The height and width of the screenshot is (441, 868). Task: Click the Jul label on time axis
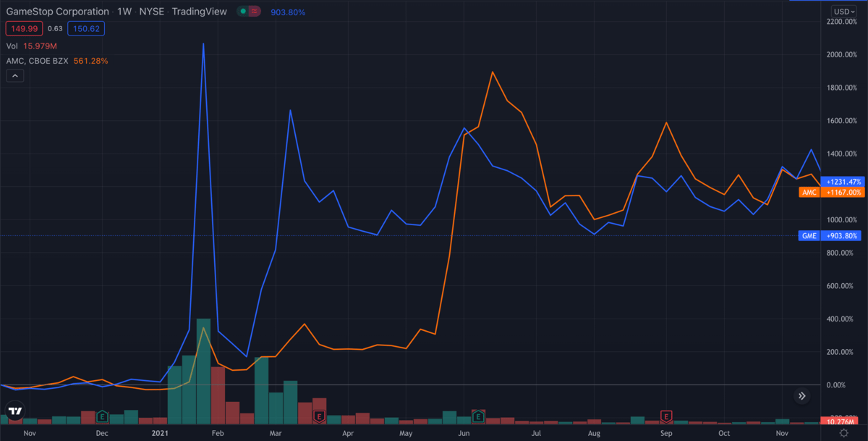(x=536, y=433)
